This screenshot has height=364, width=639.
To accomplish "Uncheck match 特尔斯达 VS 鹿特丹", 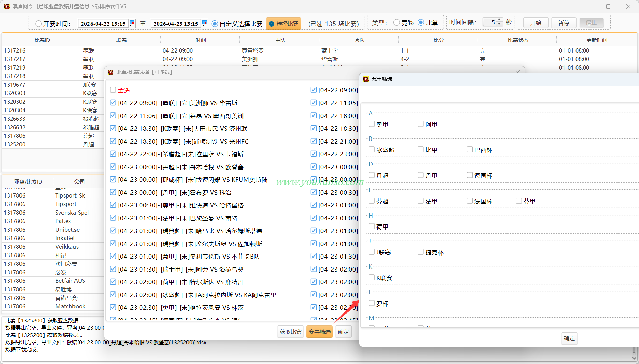I will click(x=113, y=281).
